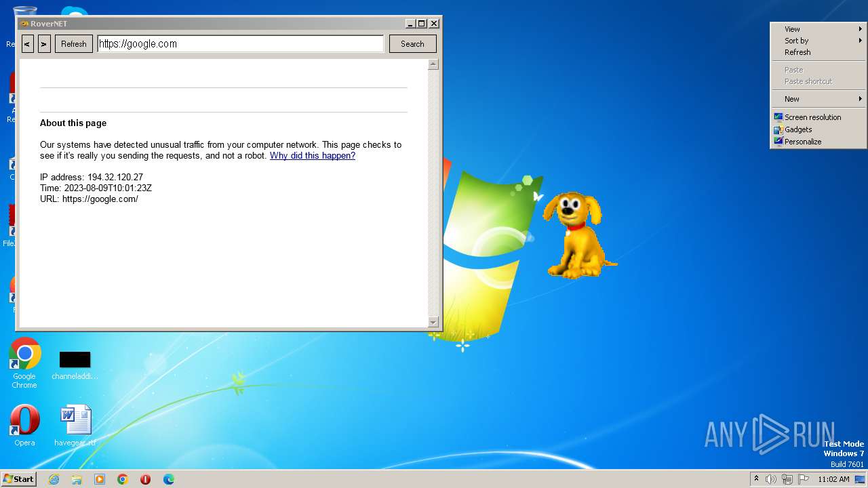This screenshot has width=868, height=488.
Task: Choose Refresh in desktop context menu
Action: click(818, 52)
